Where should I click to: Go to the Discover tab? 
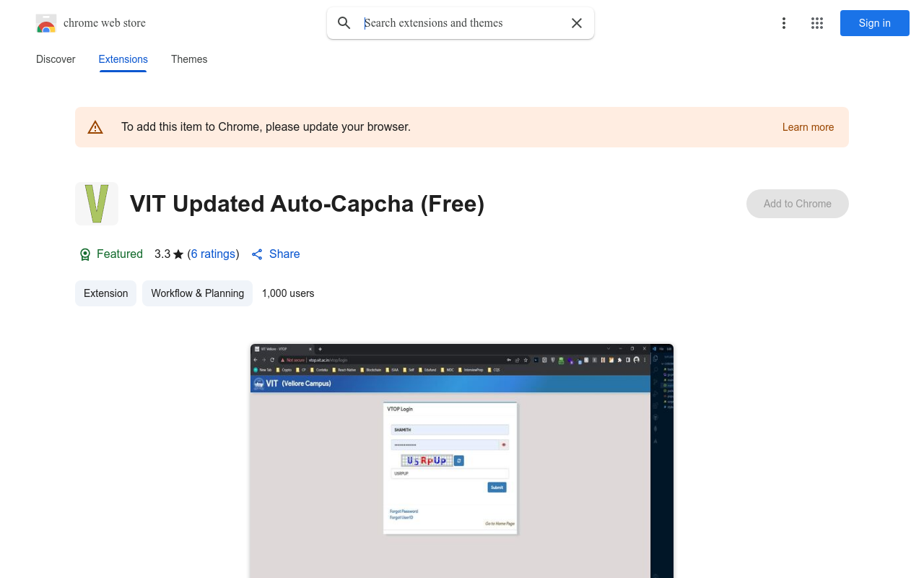click(x=56, y=59)
